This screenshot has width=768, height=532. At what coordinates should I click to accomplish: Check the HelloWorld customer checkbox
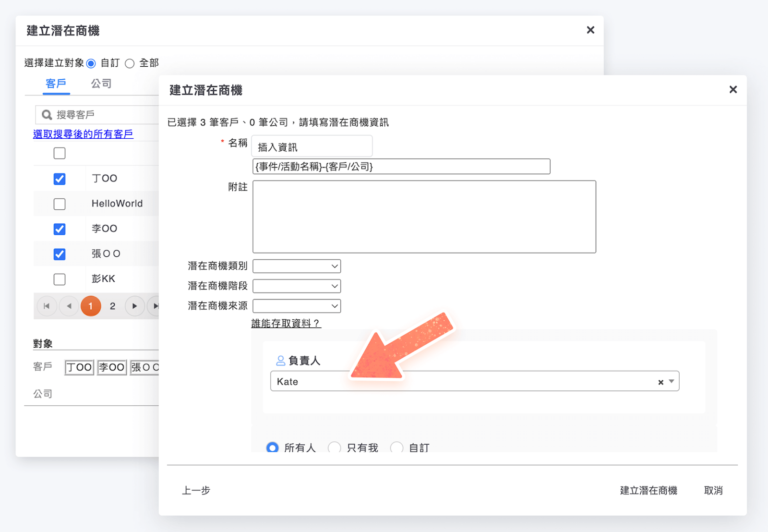coord(60,204)
